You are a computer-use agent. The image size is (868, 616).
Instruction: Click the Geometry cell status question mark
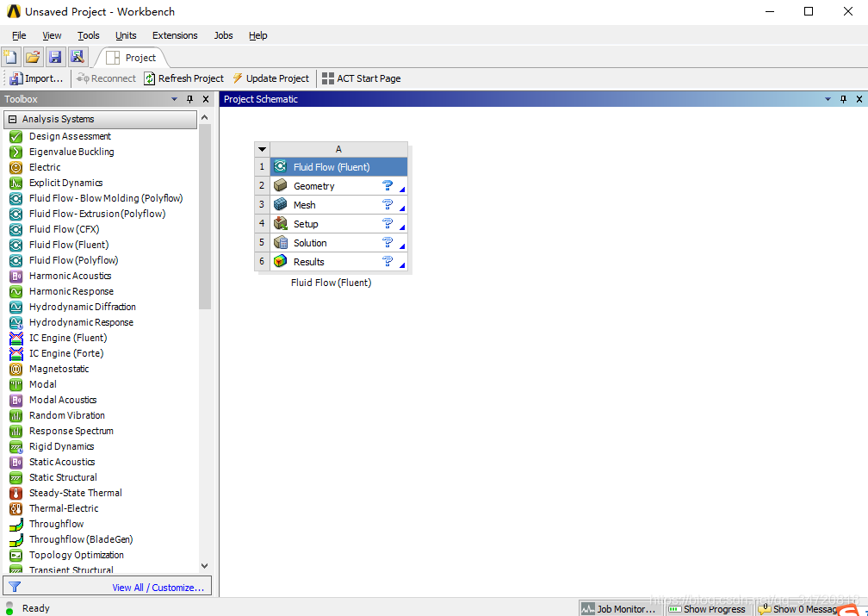click(x=387, y=185)
